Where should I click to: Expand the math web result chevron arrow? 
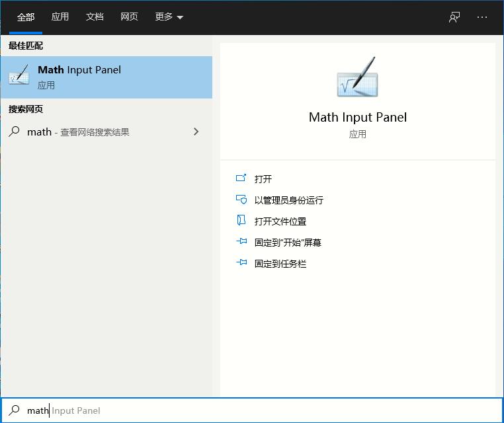[x=196, y=132]
